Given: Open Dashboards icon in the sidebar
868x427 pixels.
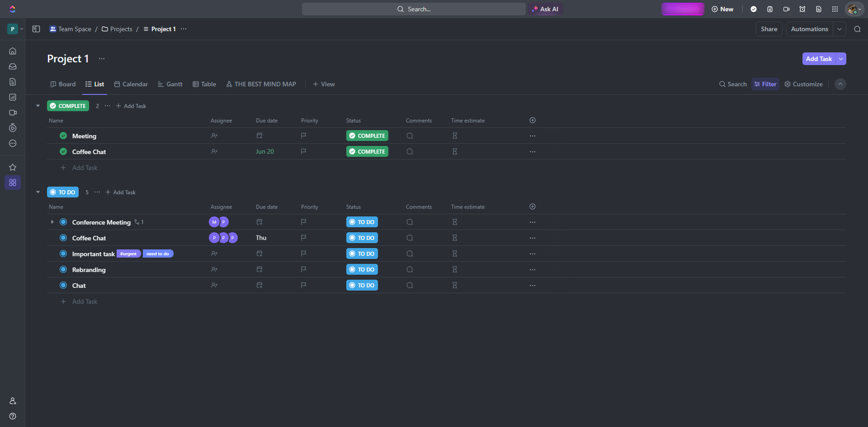Looking at the screenshot, I should [x=13, y=97].
